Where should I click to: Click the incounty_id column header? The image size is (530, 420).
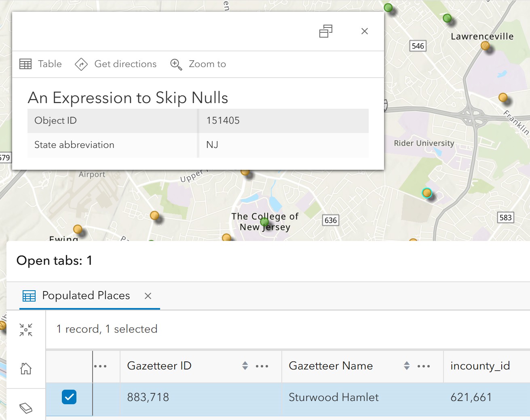point(480,366)
